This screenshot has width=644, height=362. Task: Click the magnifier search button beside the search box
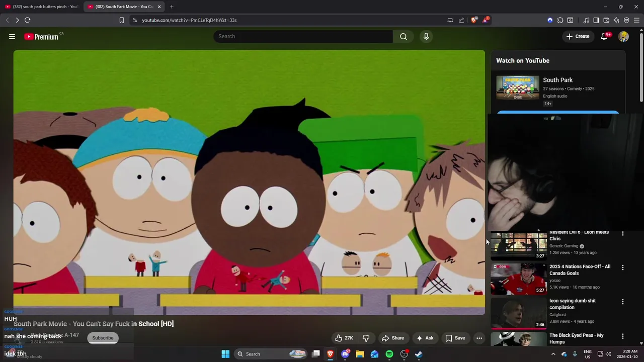[x=404, y=36]
